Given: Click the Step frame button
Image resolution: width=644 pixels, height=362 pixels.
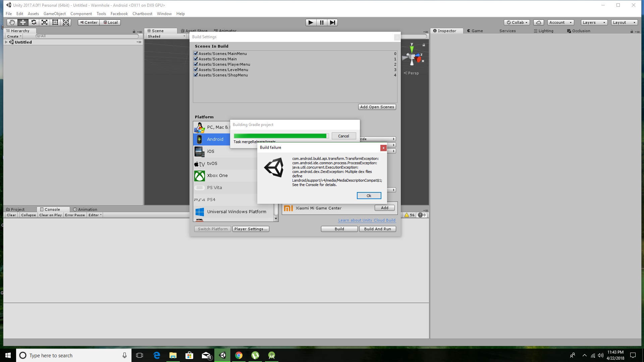Looking at the screenshot, I should 332,22.
